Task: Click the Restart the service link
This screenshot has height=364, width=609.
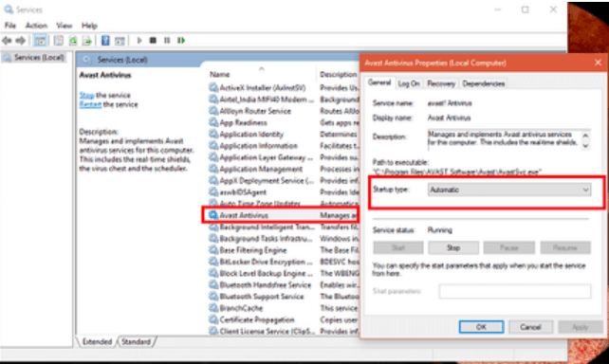Action: pyautogui.click(x=90, y=104)
